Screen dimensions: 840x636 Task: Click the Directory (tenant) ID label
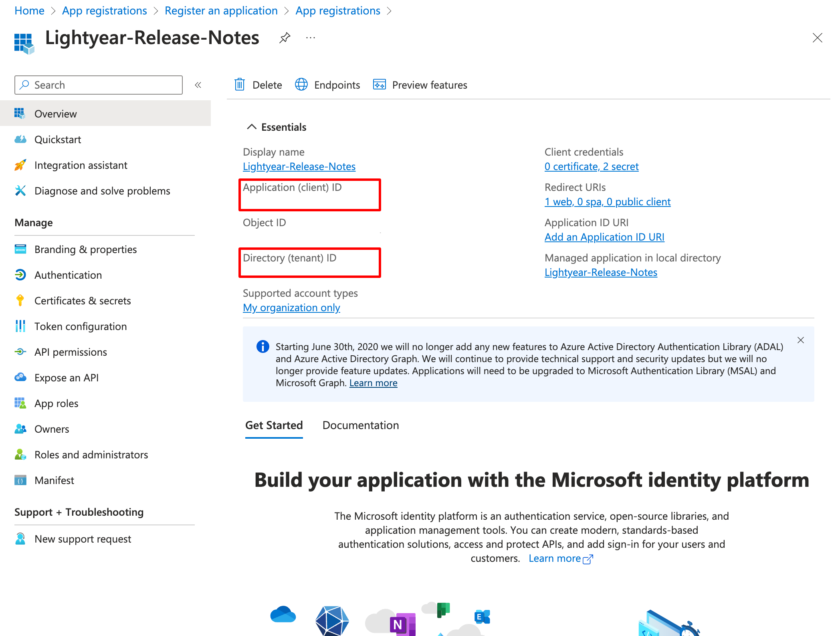coord(289,258)
